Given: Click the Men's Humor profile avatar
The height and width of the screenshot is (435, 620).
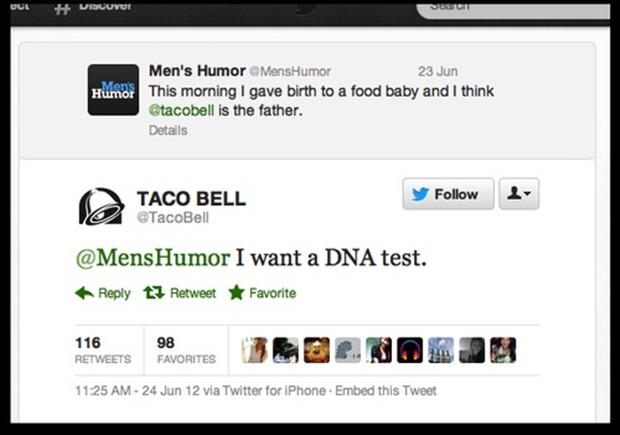Looking at the screenshot, I should (113, 90).
